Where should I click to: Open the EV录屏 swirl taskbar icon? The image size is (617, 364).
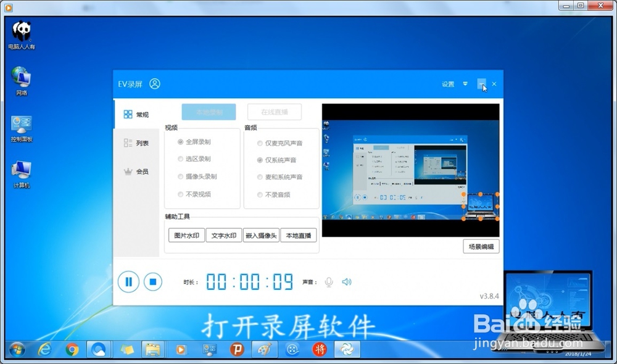click(347, 349)
